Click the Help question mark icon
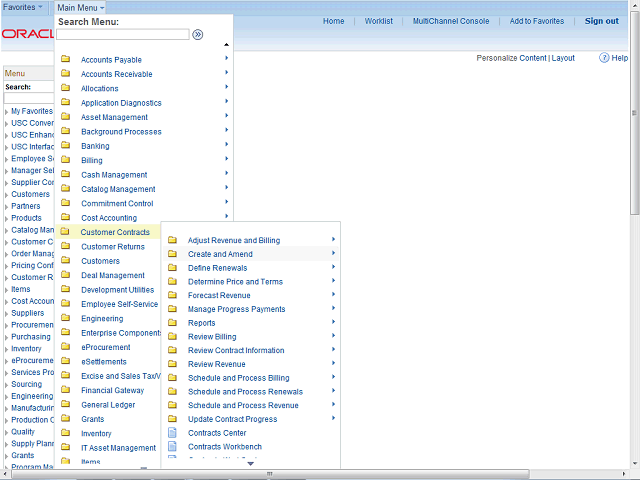640x480 pixels. click(x=604, y=58)
